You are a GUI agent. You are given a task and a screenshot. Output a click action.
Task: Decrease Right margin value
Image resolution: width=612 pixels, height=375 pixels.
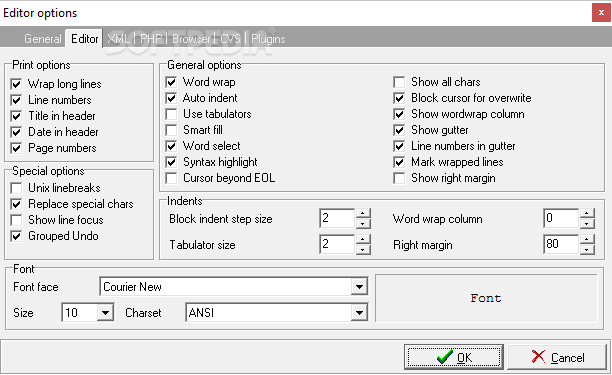point(587,249)
